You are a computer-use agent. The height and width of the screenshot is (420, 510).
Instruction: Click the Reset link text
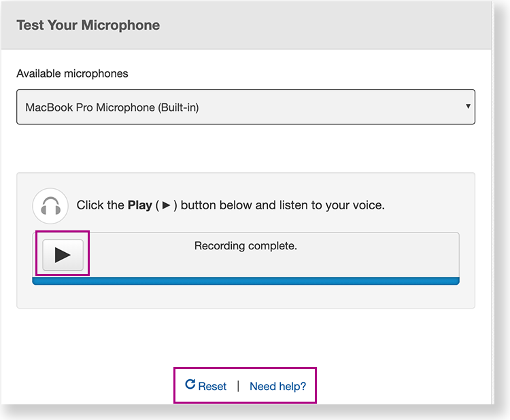pos(212,386)
